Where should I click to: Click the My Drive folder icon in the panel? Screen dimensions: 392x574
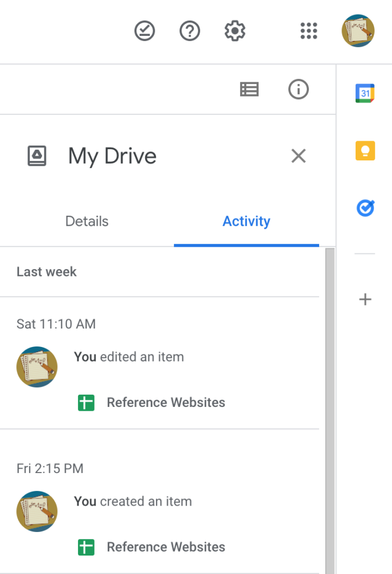[x=37, y=156]
